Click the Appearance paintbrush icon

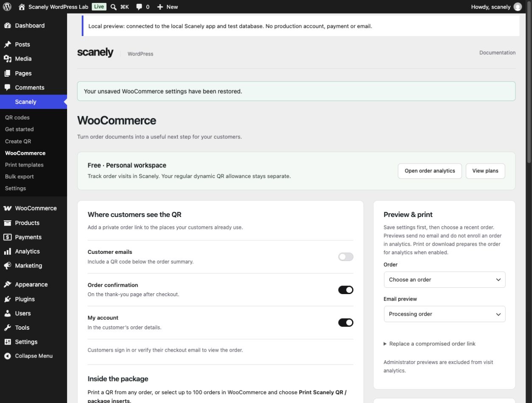(x=7, y=284)
